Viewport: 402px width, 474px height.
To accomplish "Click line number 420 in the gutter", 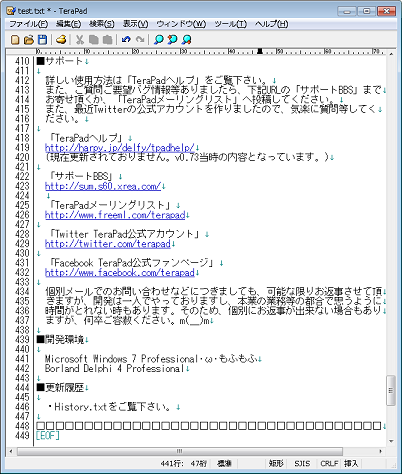I will [22, 157].
